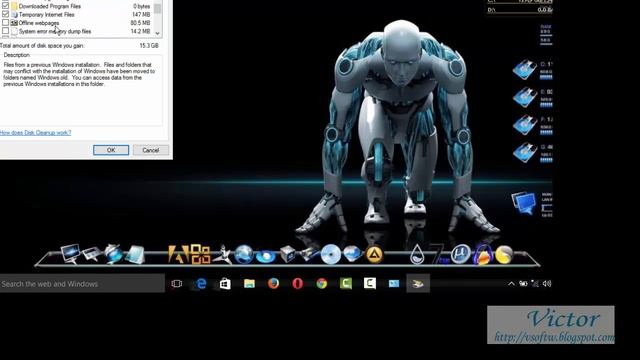Open white Camtasia icon on taskbar
640x360 pixels.
[x=370, y=283]
